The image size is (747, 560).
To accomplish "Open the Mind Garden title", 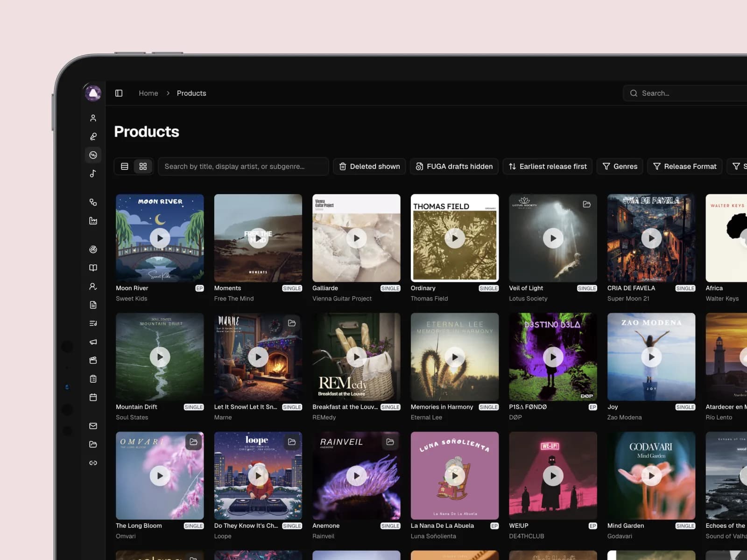I will pos(626,526).
